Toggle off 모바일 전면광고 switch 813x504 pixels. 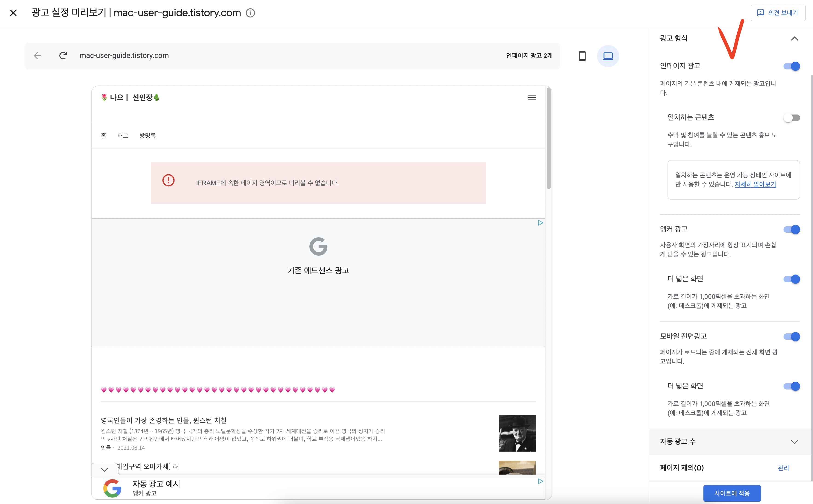[792, 337]
